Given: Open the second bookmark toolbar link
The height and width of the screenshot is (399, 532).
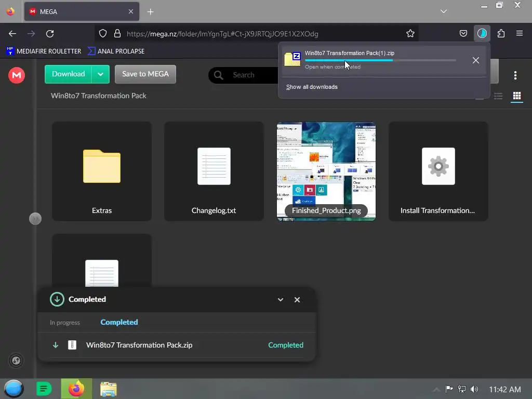Looking at the screenshot, I should [x=116, y=51].
